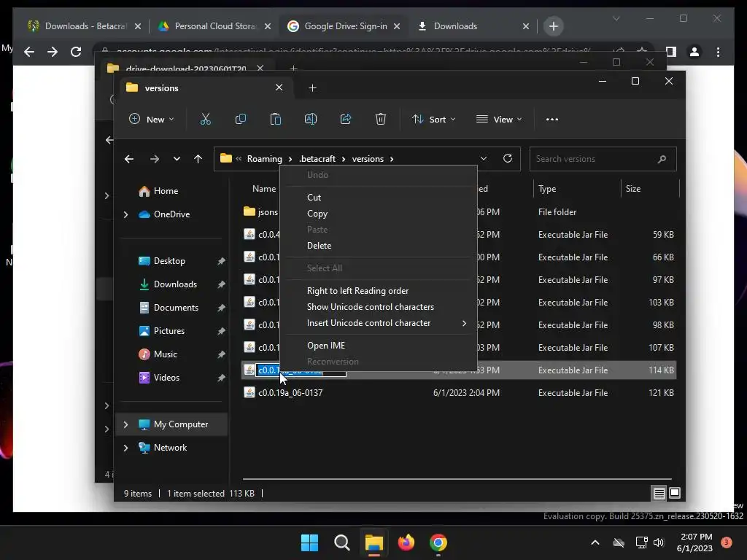747x560 pixels.
Task: Click the Rename icon in toolbar
Action: 311,119
